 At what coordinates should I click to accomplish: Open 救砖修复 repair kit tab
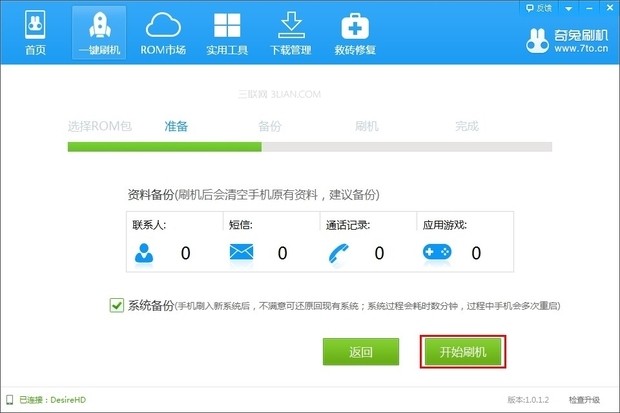[x=355, y=33]
